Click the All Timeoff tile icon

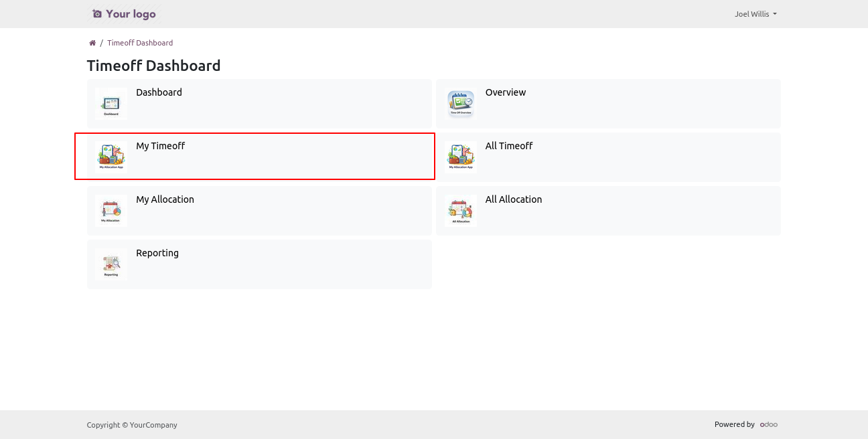click(461, 157)
